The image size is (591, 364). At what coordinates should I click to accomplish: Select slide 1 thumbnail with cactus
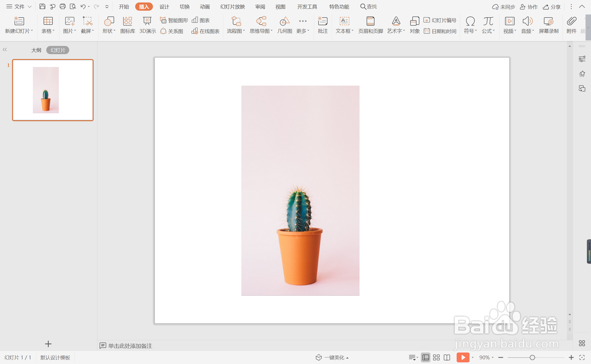click(x=53, y=90)
